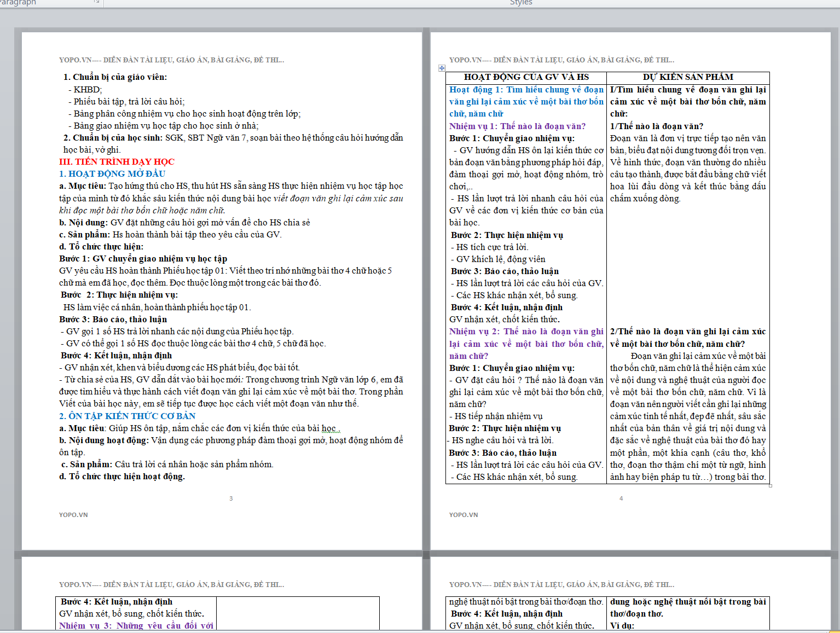
Task: Click the 'DỰ KIẾN SẢN PHẨM' table header
Action: 688,77
